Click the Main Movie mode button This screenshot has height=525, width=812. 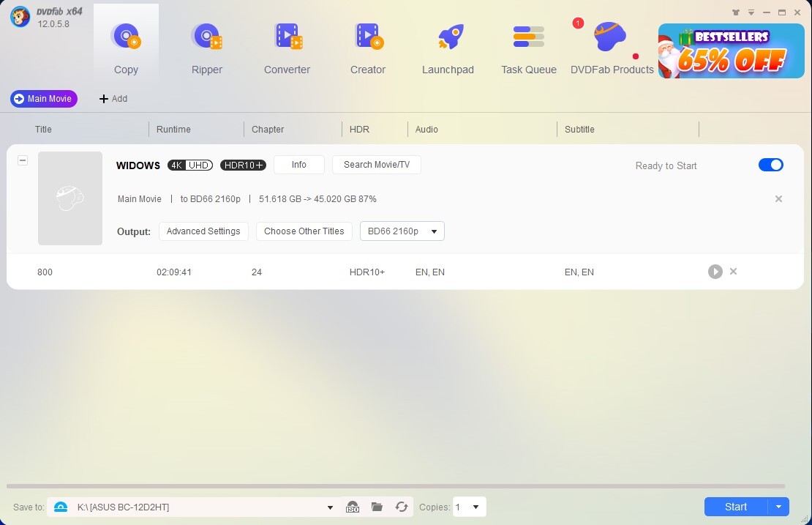(x=44, y=98)
